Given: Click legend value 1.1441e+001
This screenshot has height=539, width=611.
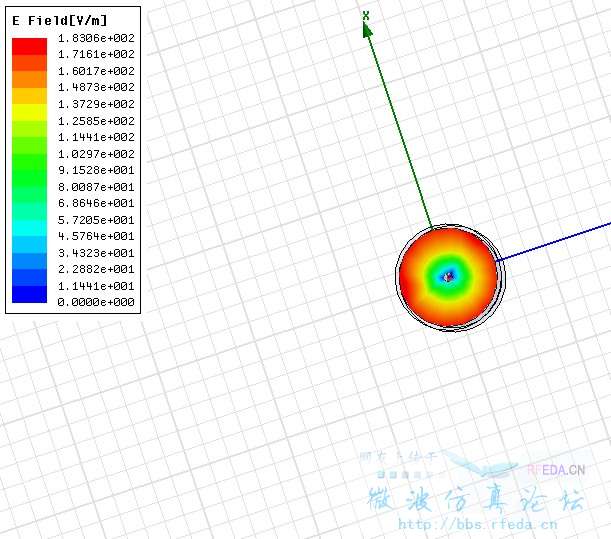Looking at the screenshot, I should (x=96, y=286).
